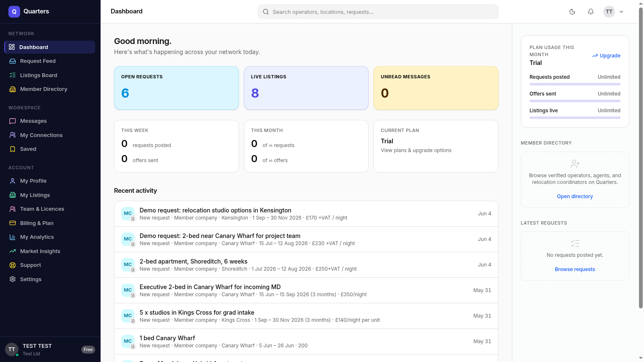Click the Team & Licences users icon
Viewport: 644px width, 362px height.
click(13, 209)
